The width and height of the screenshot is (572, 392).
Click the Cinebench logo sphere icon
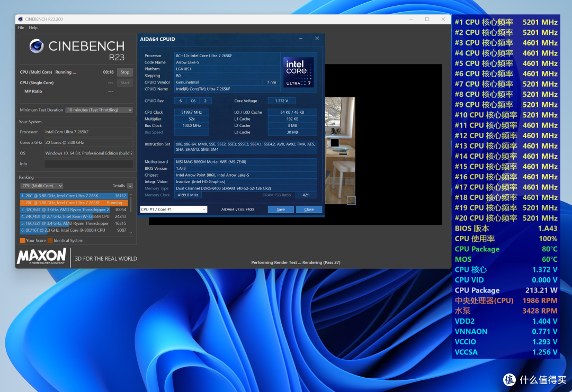pyautogui.click(x=37, y=46)
